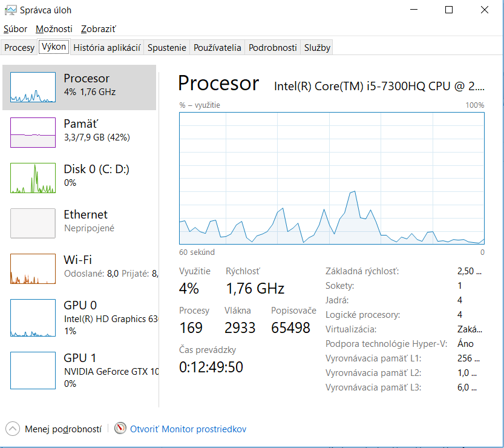Open the Možnosti menu
The image size is (504, 448).
54,28
